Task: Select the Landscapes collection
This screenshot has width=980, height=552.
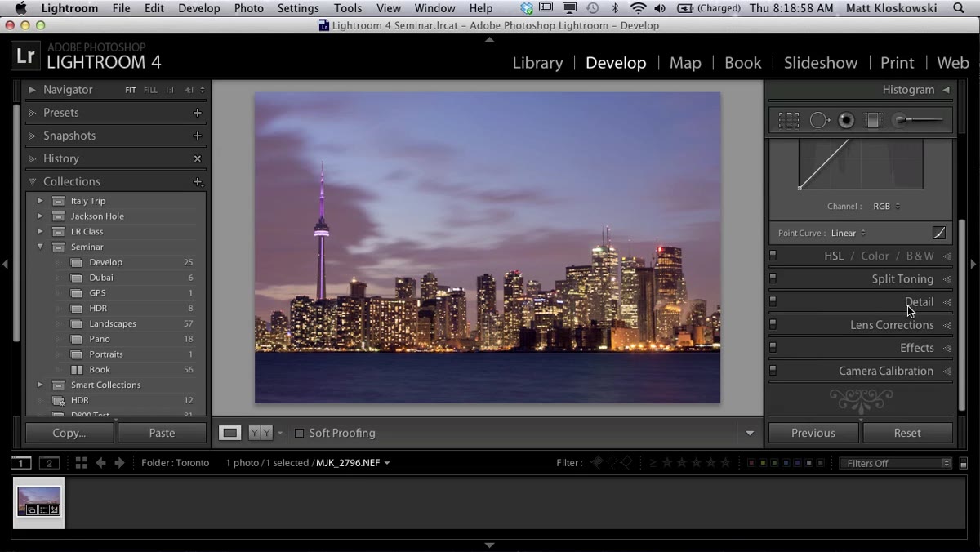Action: (114, 323)
